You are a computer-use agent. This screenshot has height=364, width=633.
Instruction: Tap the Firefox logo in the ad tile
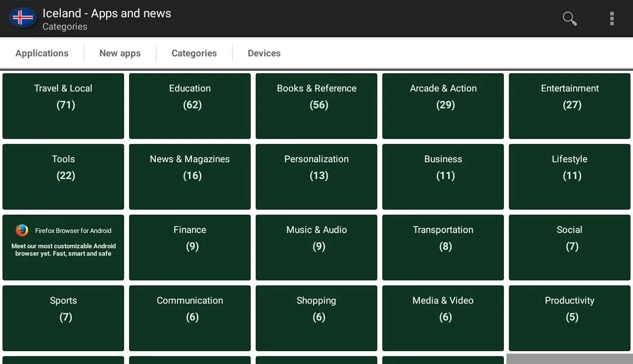pos(22,230)
